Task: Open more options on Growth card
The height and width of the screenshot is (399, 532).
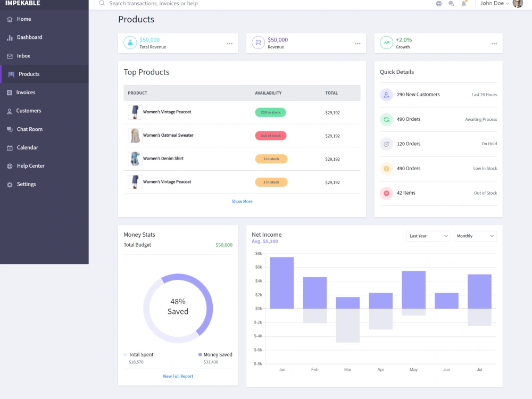Action: 494,44
